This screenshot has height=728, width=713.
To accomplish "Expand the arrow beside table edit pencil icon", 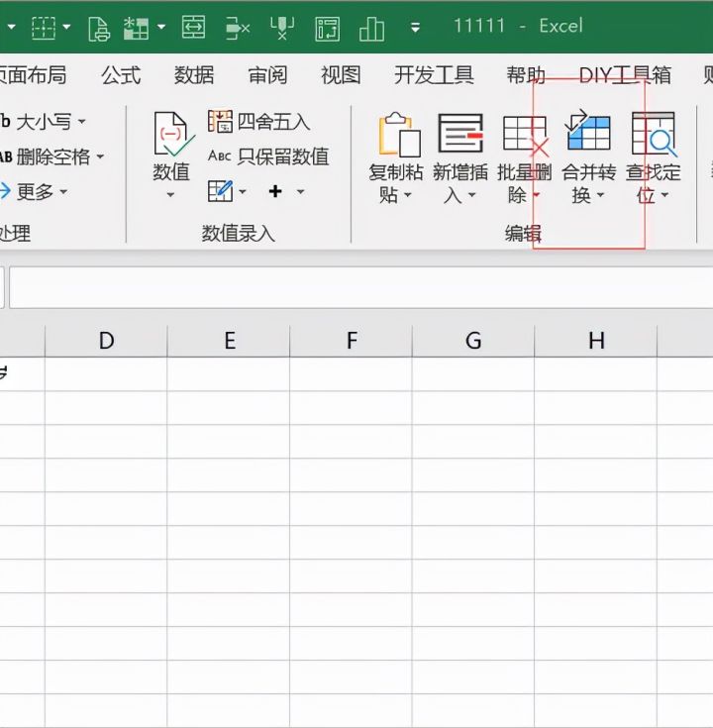I will (x=243, y=191).
